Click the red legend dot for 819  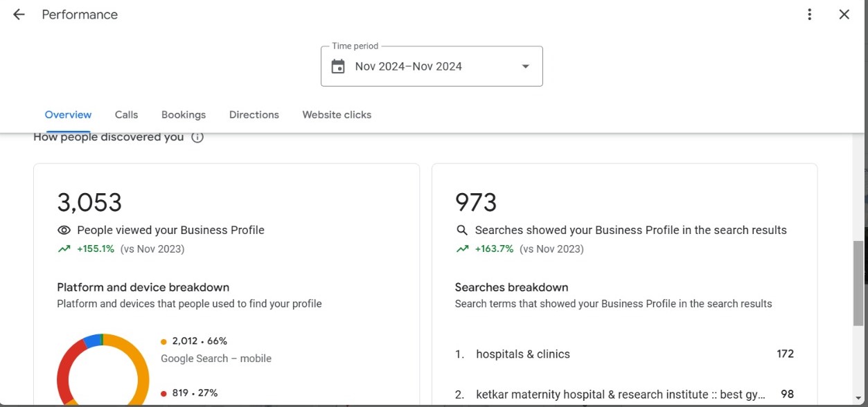[163, 393]
